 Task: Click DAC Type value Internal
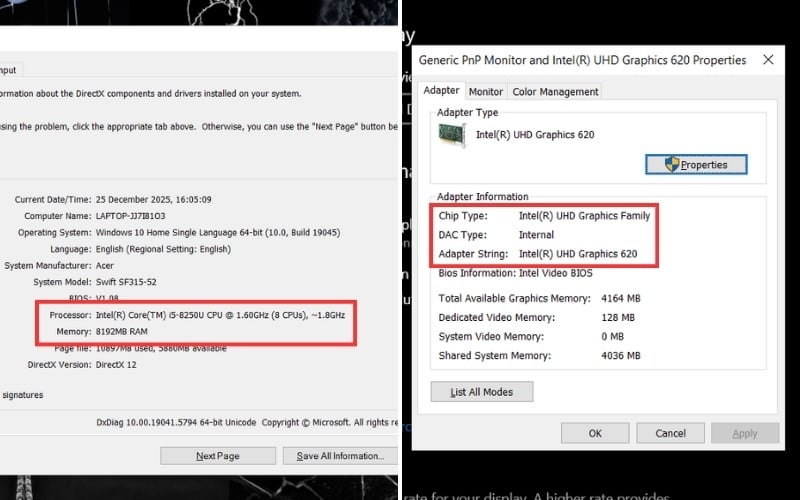[x=536, y=235]
